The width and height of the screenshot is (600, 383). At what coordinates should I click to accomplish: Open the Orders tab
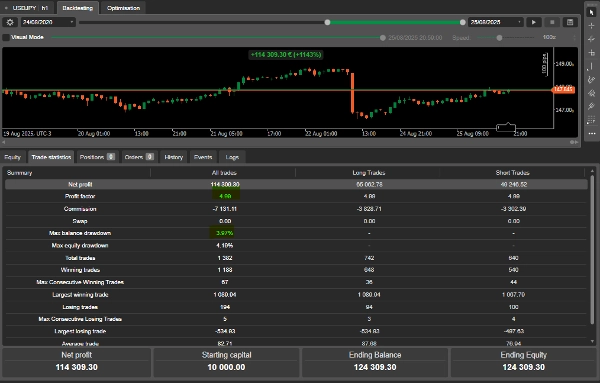(139, 157)
